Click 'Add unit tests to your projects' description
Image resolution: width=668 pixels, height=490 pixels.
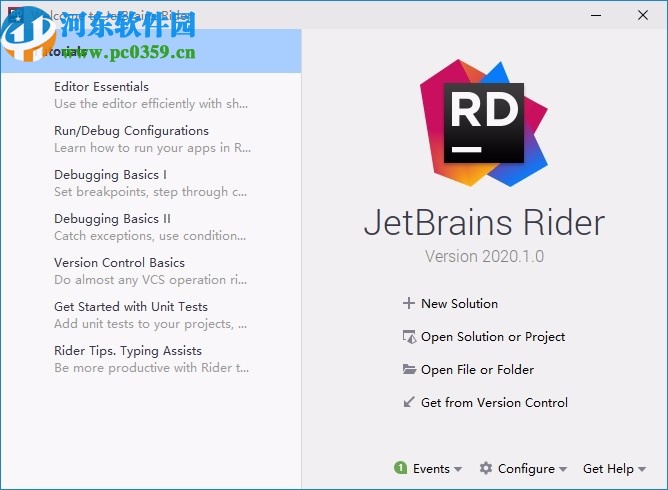point(150,324)
